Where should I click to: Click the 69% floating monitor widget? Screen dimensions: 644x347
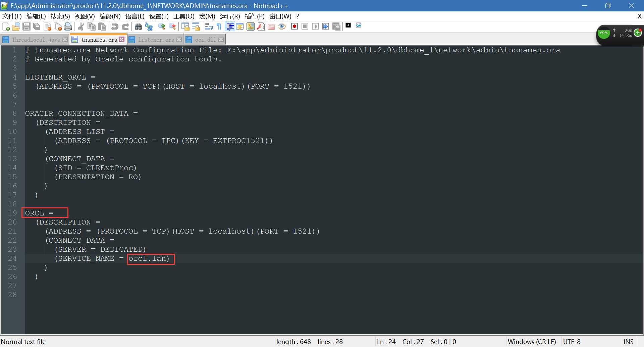point(604,33)
